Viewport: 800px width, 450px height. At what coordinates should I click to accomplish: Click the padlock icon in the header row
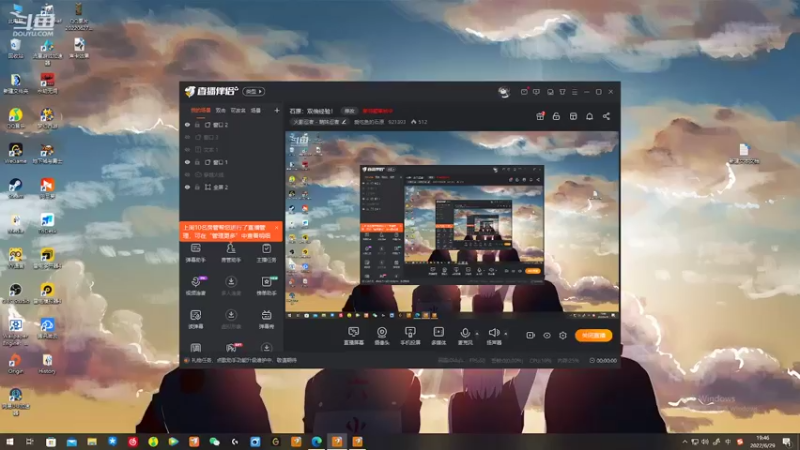[x=556, y=116]
